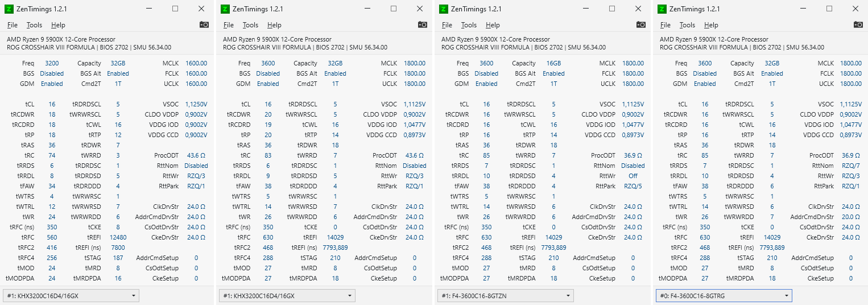The image size is (868, 305).
Task: Click the tRC value 83
Action: point(268,155)
